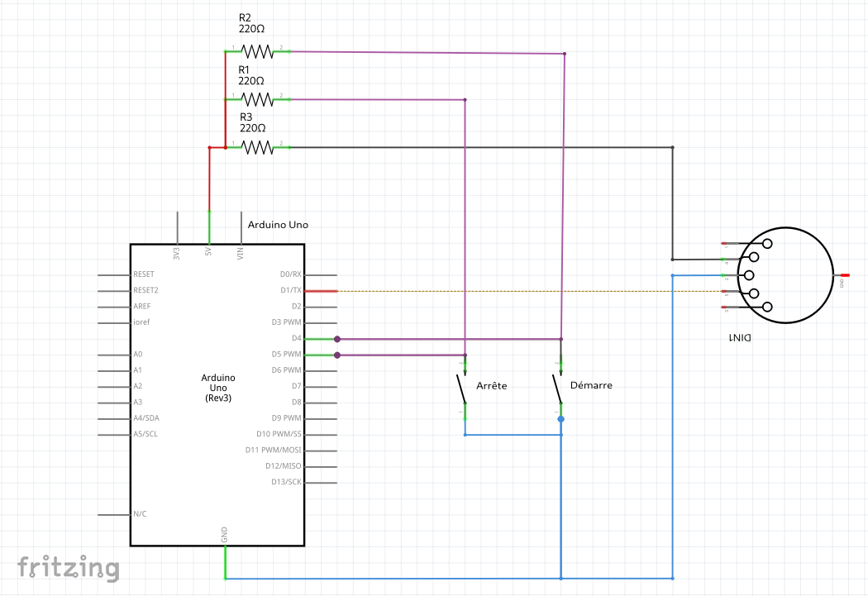Click the 3V3 pin label
The width and height of the screenshot is (868, 596).
[x=177, y=254]
